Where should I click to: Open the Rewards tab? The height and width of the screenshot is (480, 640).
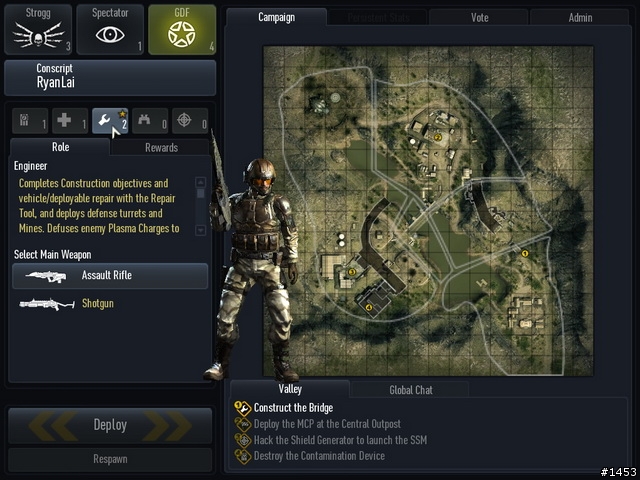[161, 147]
